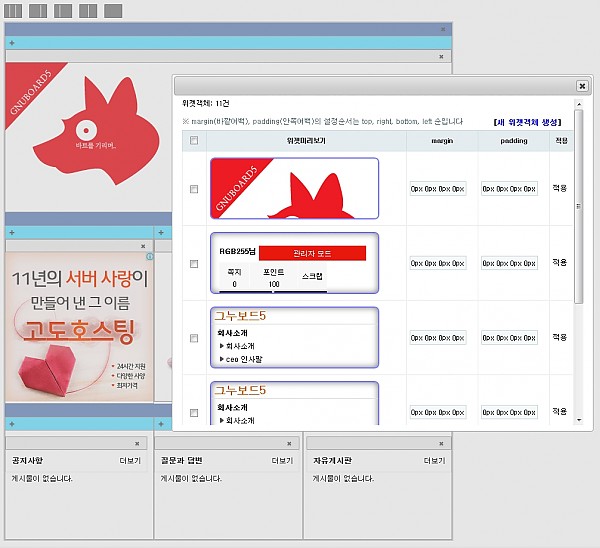Click the 공지사항 board title
Viewport: 600px width, 548px height.
coord(27,460)
